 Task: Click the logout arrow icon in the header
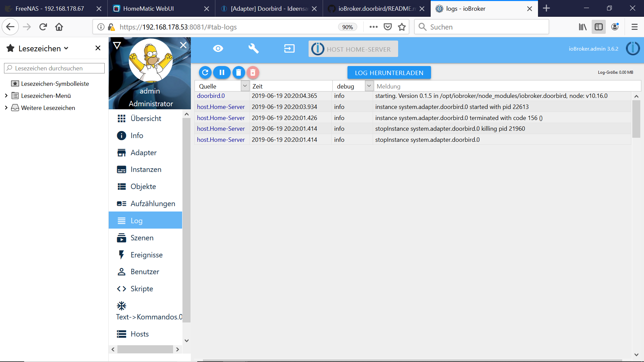point(289,49)
